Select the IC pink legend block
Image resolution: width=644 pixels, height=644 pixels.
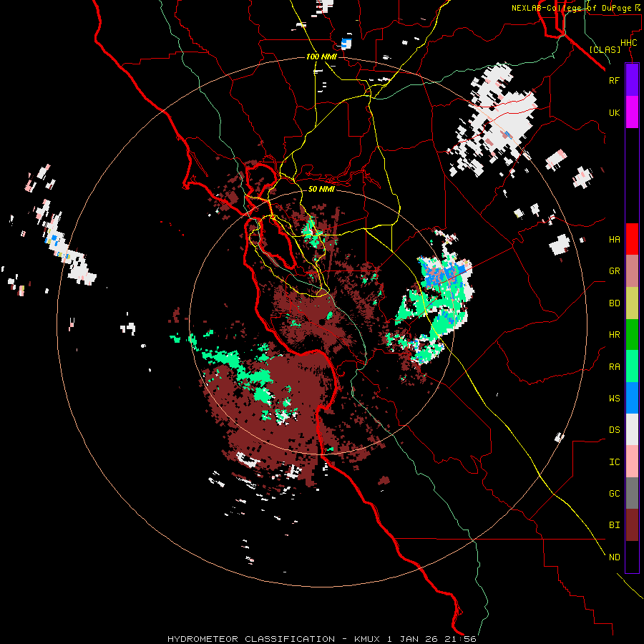tap(632, 462)
